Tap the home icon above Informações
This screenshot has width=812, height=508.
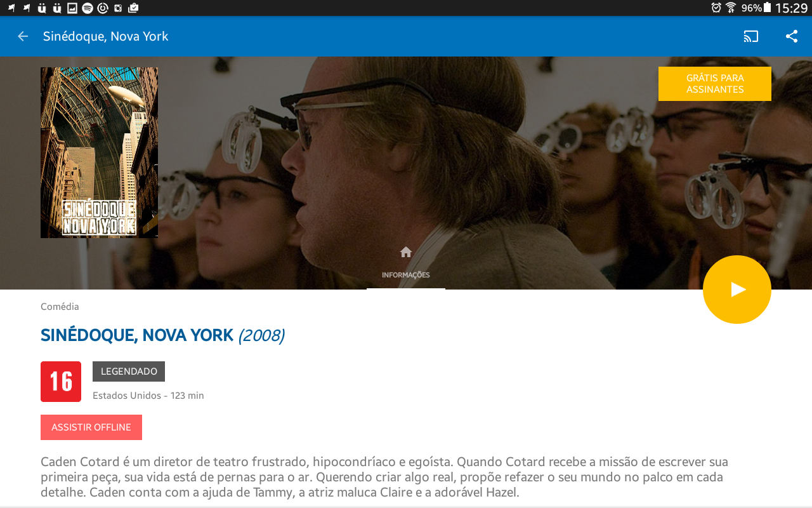[x=406, y=252]
